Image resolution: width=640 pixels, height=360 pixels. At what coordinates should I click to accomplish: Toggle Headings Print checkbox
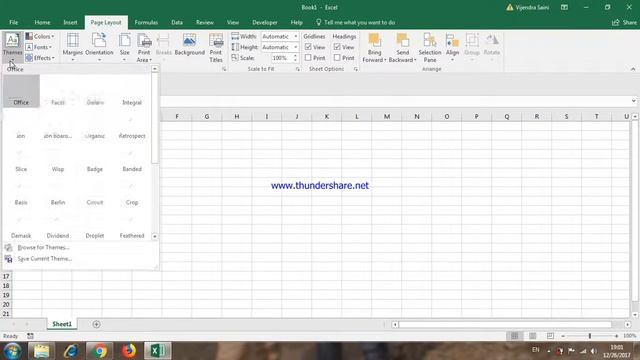[337, 58]
